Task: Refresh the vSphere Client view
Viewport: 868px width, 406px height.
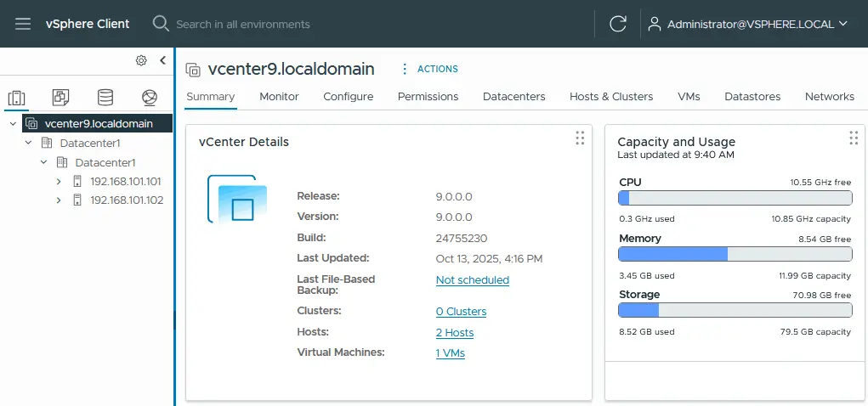Action: (618, 24)
